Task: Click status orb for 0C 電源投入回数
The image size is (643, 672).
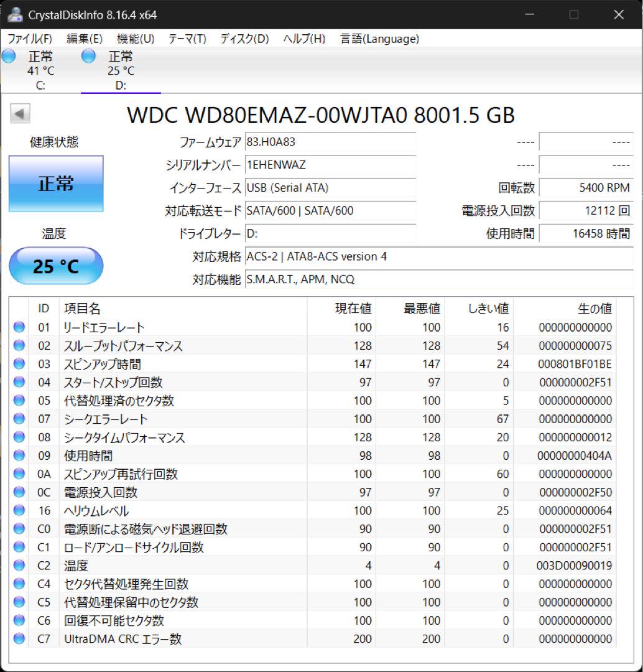Action: click(19, 492)
